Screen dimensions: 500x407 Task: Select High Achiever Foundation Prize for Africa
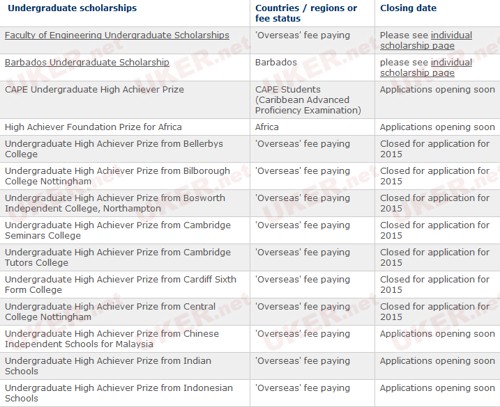[x=93, y=127]
